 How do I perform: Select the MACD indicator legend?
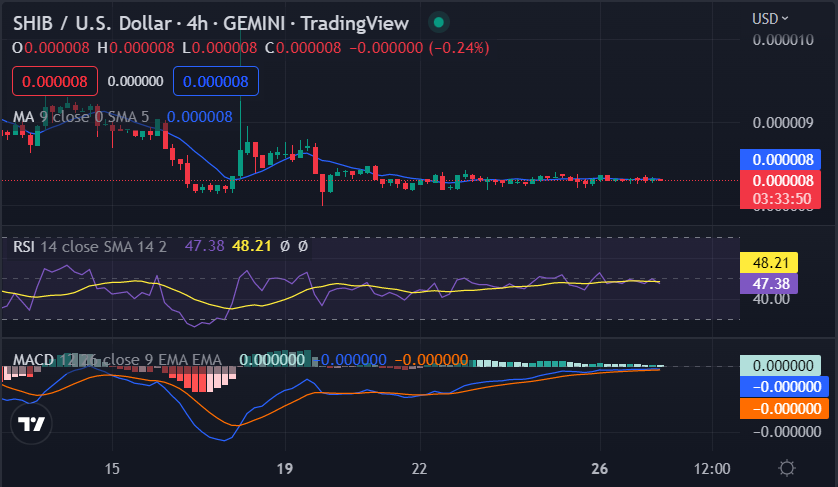pos(117,360)
